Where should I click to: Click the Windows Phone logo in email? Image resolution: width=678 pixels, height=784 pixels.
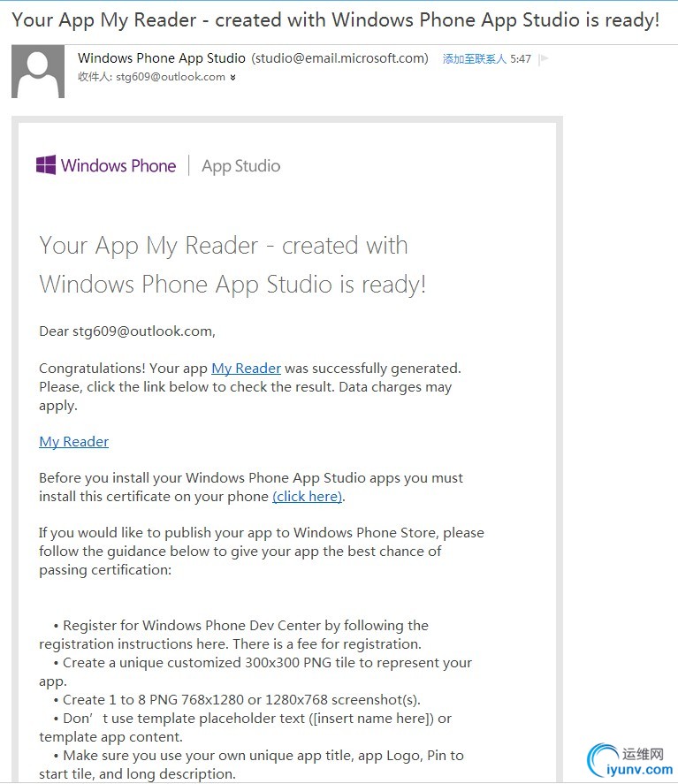106,165
